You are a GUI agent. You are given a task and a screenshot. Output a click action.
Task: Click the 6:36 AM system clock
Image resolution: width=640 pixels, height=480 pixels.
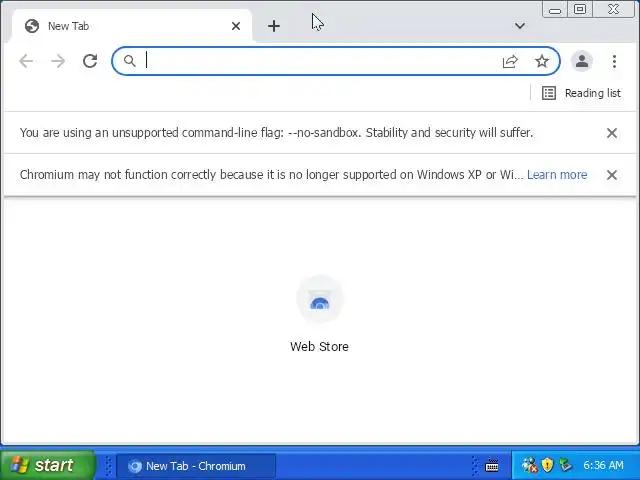[x=603, y=465]
